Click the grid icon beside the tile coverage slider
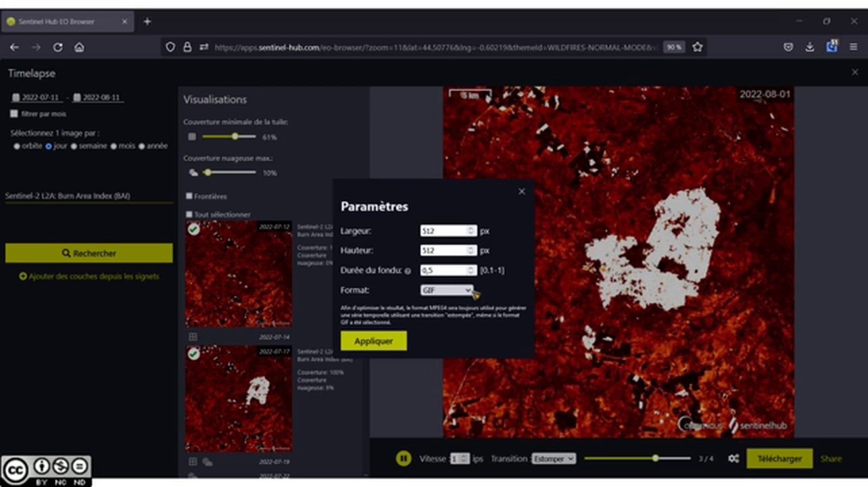Screen dimensions: 868x487 coord(191,137)
